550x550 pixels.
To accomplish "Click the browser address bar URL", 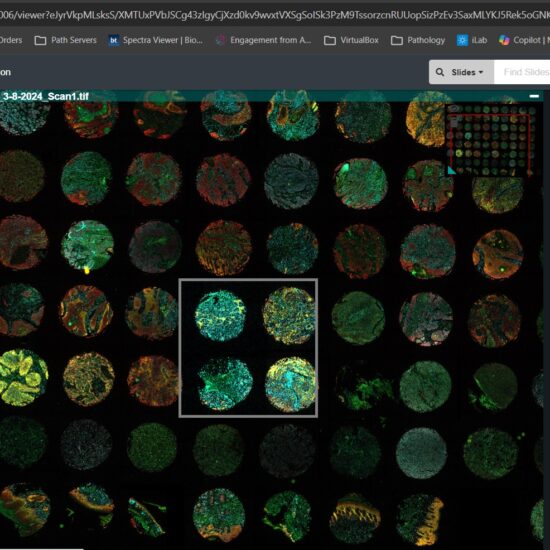I will click(x=275, y=15).
